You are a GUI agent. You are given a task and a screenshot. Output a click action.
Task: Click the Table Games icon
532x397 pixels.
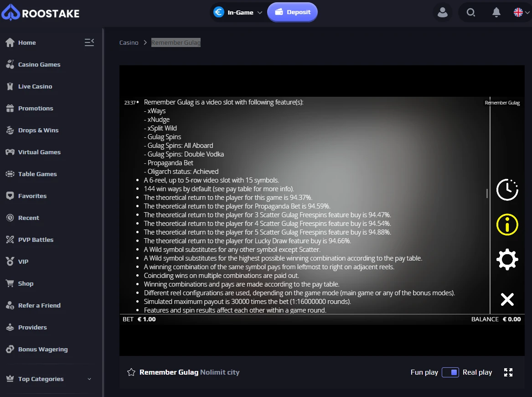coord(10,174)
